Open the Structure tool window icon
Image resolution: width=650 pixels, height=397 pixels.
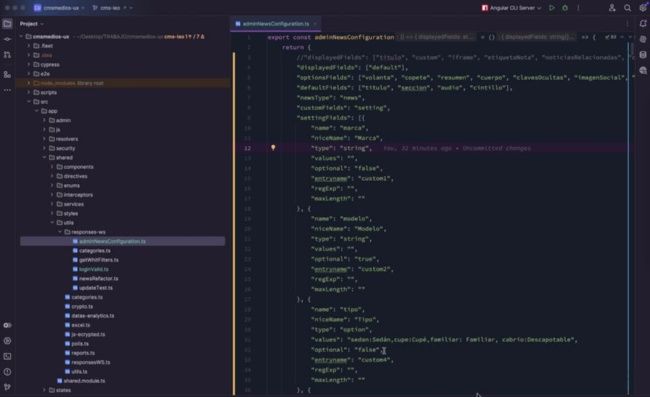(x=7, y=75)
